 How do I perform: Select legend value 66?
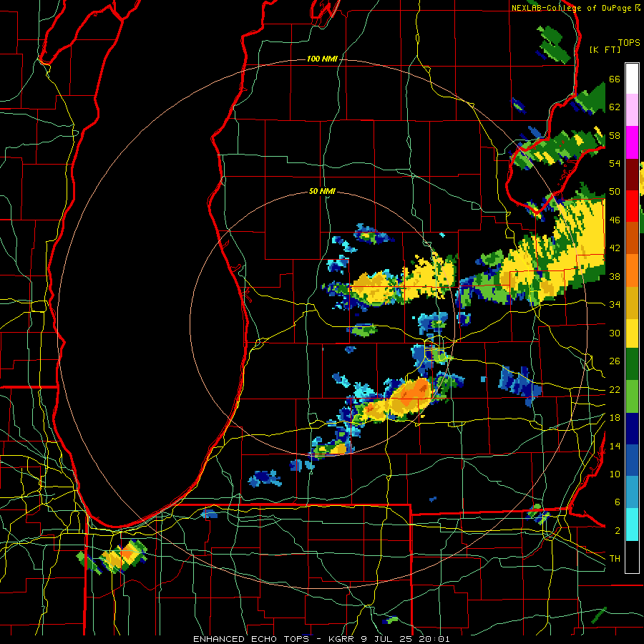(x=615, y=79)
